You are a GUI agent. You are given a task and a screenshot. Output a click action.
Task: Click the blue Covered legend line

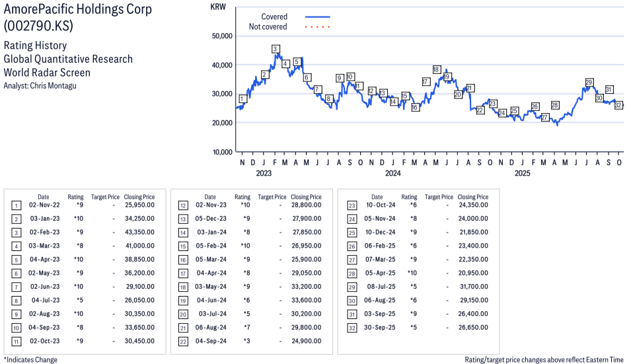click(x=317, y=17)
